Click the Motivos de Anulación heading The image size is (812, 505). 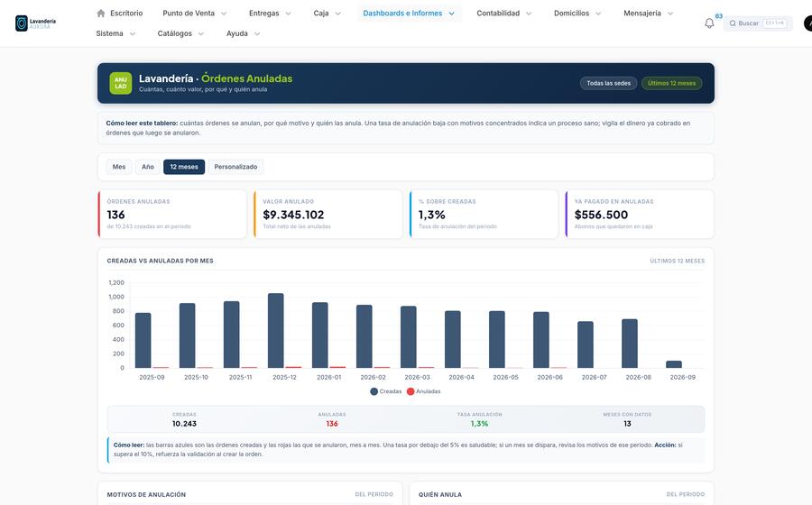tap(146, 495)
